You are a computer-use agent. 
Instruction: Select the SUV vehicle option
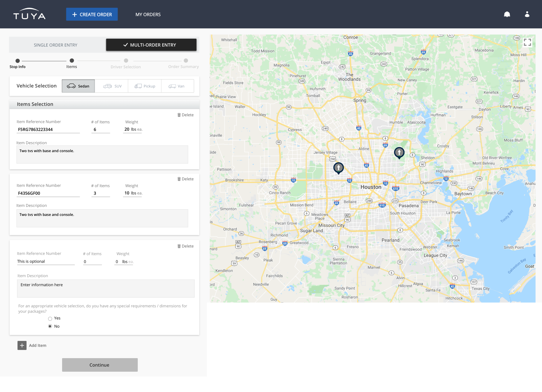[112, 86]
